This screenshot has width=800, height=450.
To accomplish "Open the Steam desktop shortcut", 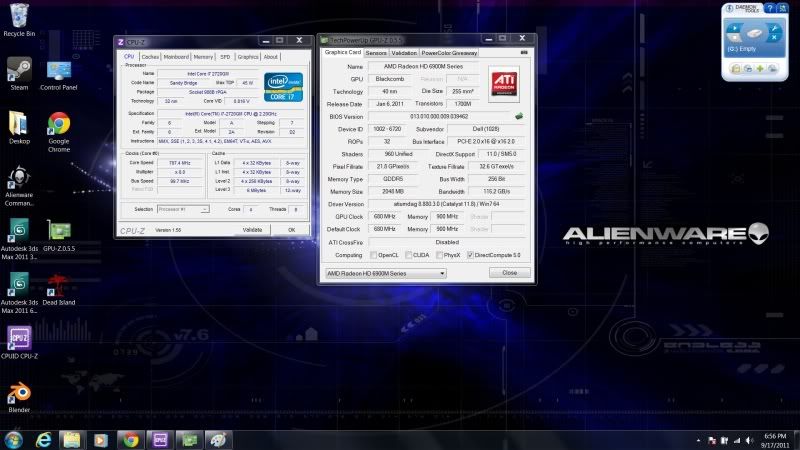I will [19, 70].
